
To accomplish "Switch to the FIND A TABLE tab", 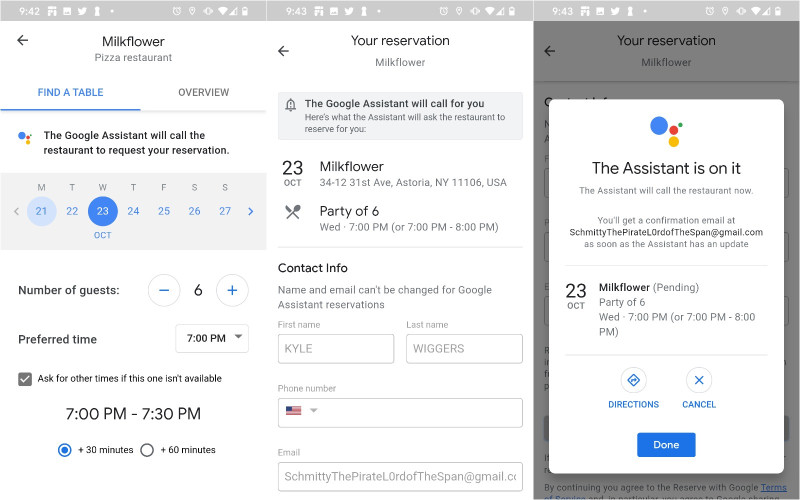I will click(x=70, y=92).
